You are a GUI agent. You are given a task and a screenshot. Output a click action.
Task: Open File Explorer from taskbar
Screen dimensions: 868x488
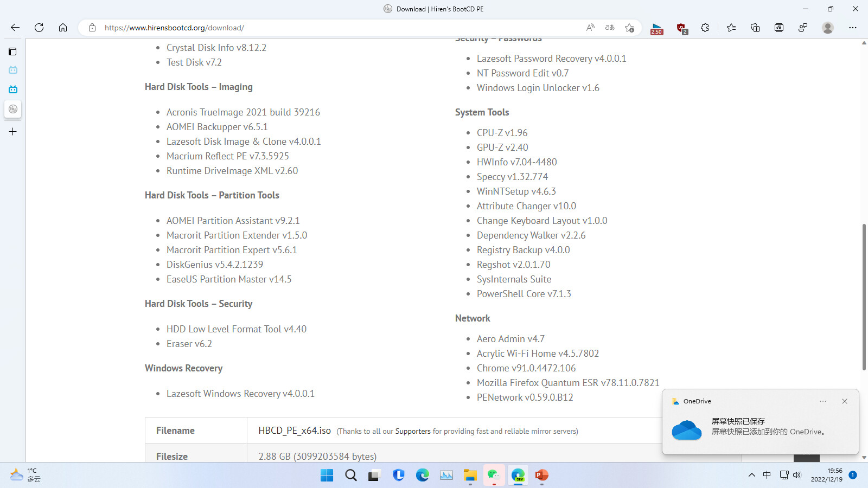pos(470,476)
